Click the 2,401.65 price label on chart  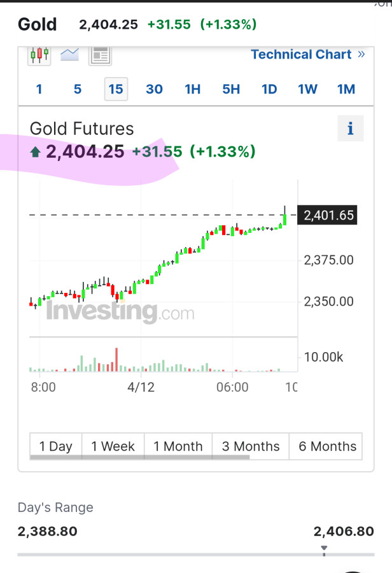pos(328,216)
